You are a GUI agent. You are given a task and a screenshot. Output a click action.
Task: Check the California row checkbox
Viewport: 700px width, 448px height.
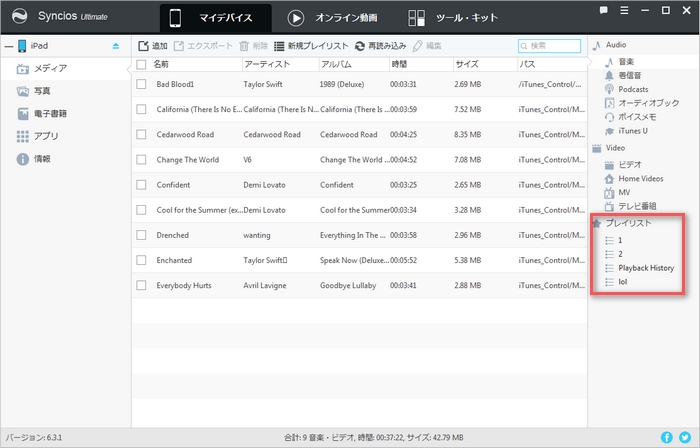coord(141,109)
